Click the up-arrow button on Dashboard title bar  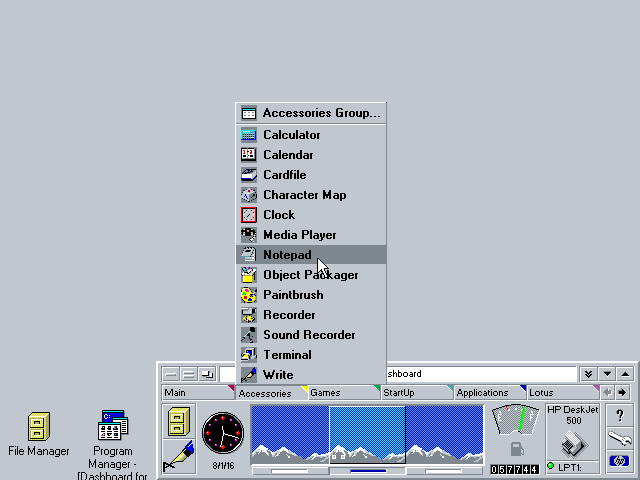(625, 374)
